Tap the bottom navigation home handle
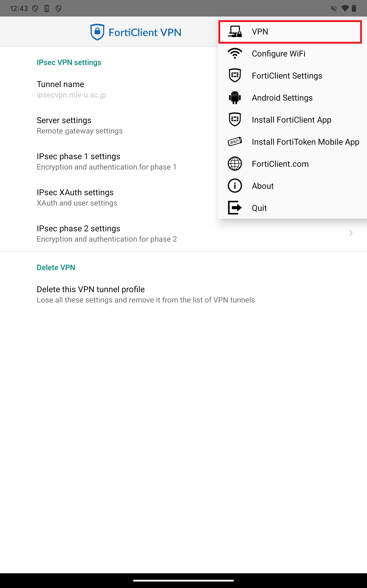The height and width of the screenshot is (588, 367). click(x=183, y=580)
